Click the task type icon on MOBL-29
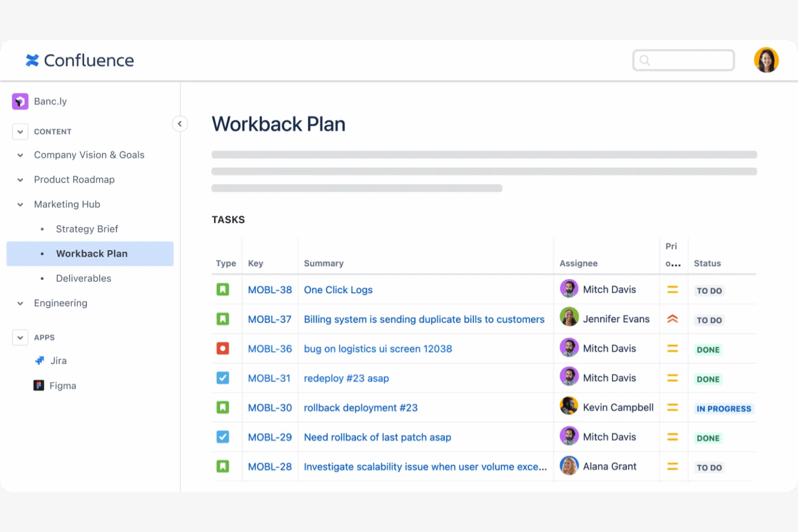The height and width of the screenshot is (532, 798). click(223, 437)
